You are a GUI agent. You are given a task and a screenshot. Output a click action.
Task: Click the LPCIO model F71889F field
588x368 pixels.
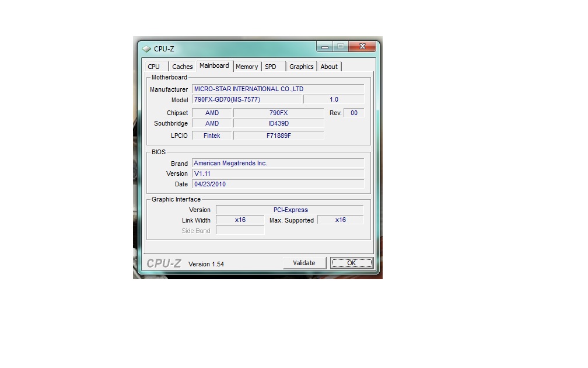tap(279, 136)
